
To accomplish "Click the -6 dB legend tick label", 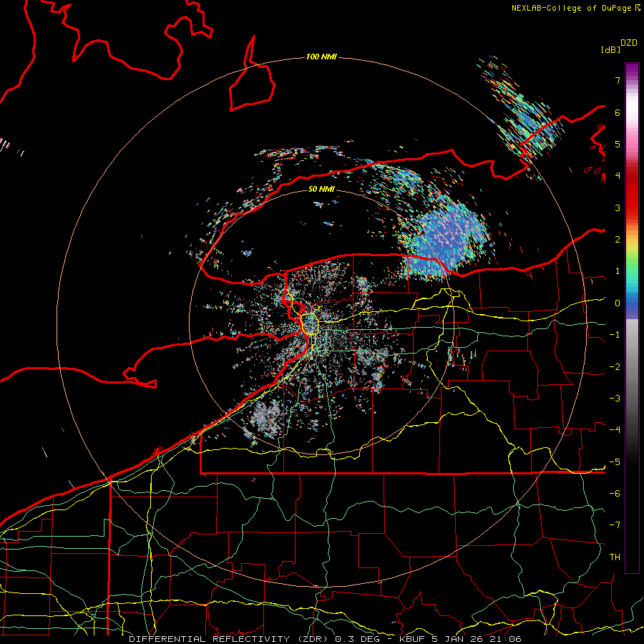I will tap(615, 494).
